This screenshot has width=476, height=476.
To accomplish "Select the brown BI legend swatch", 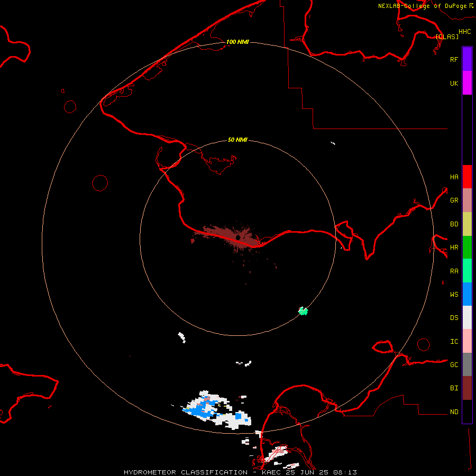I will [467, 388].
